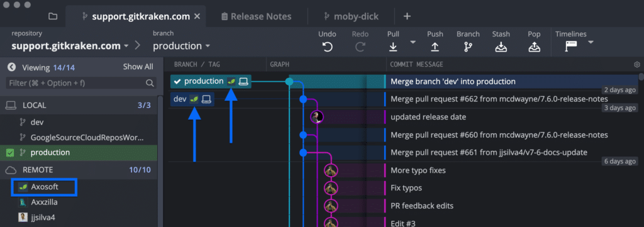Open the Pull options dropdown arrow

click(413, 42)
